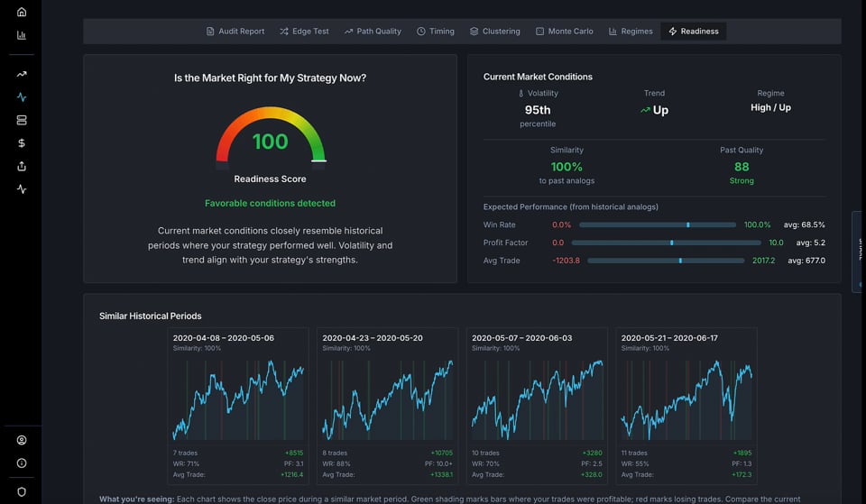
Task: Click the 'avg: 677.0' avg trade label
Action: [806, 261]
